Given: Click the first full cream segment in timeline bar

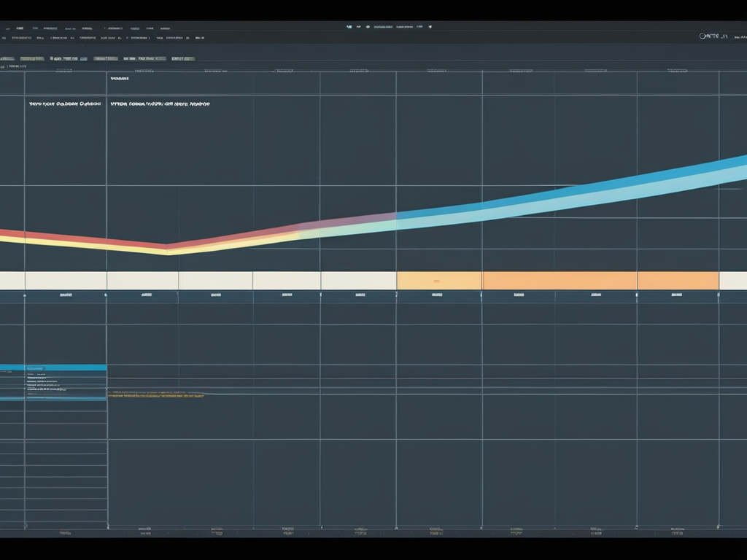Looking at the screenshot, I should (66, 281).
